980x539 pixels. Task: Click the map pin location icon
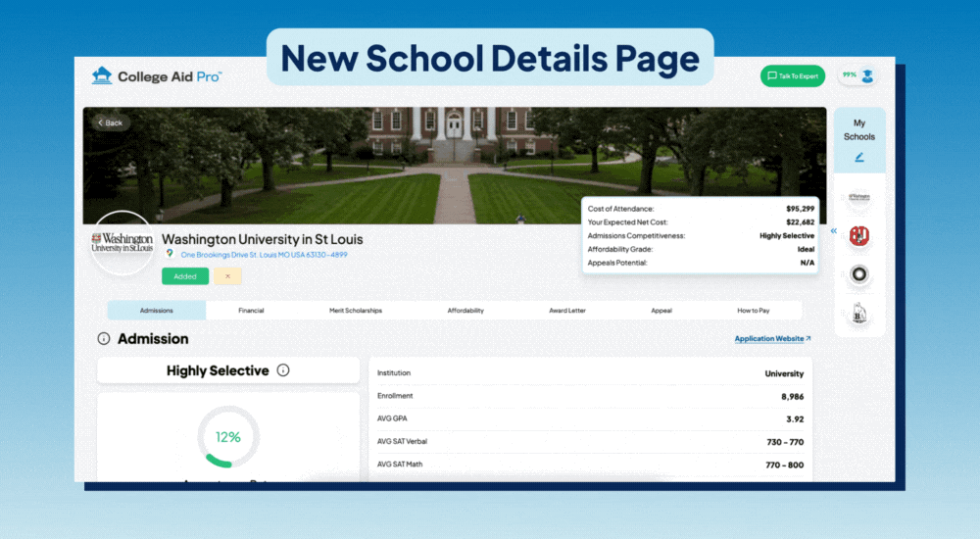(x=170, y=254)
